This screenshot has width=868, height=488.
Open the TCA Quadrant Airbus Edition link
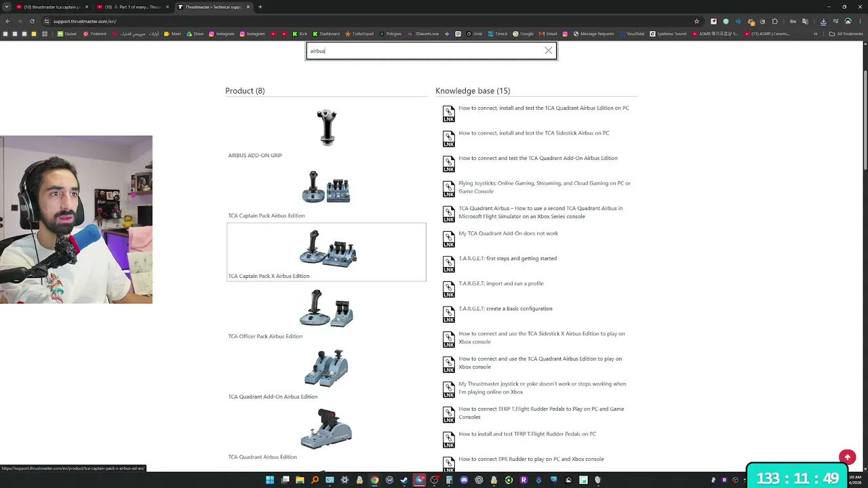[262, 457]
